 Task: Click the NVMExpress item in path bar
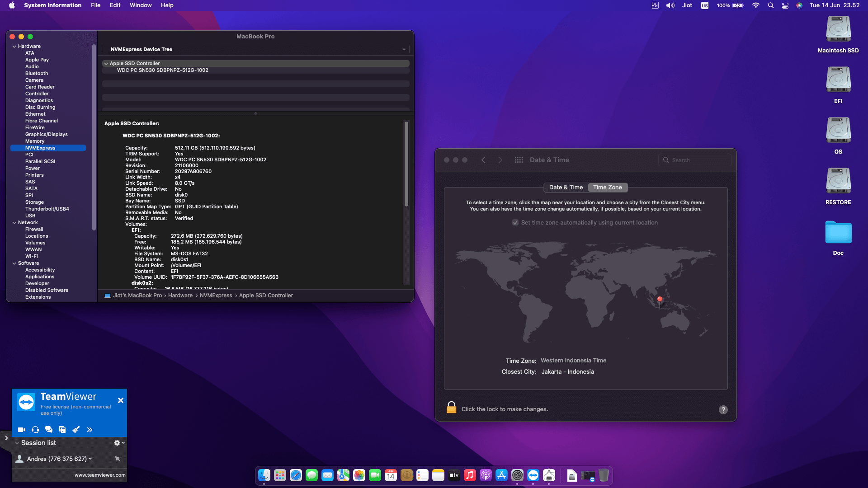(x=216, y=296)
